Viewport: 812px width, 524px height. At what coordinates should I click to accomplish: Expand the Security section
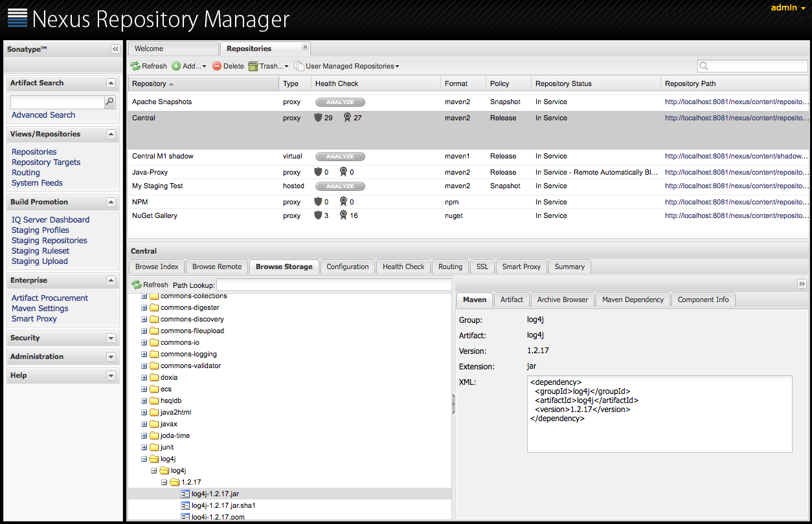pyautogui.click(x=111, y=338)
